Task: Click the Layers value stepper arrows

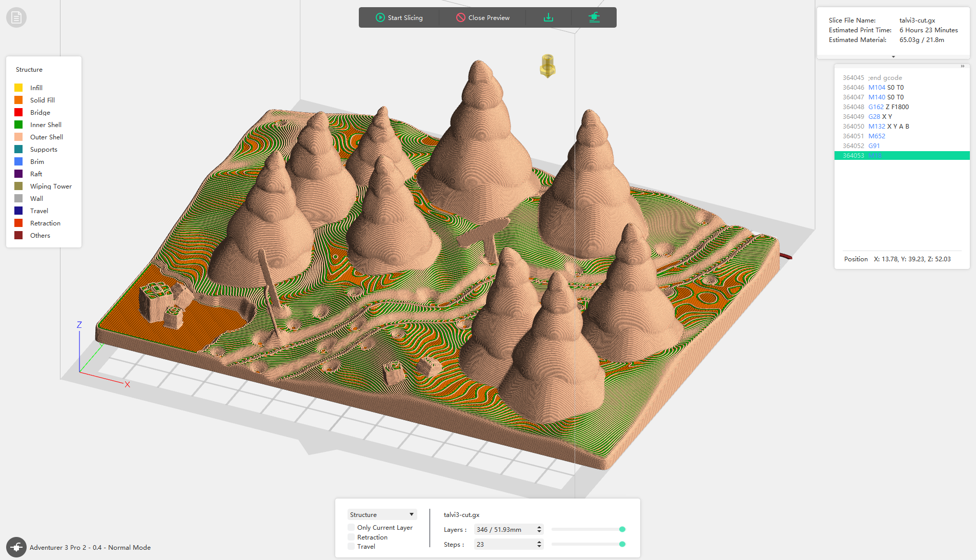Action: tap(539, 529)
